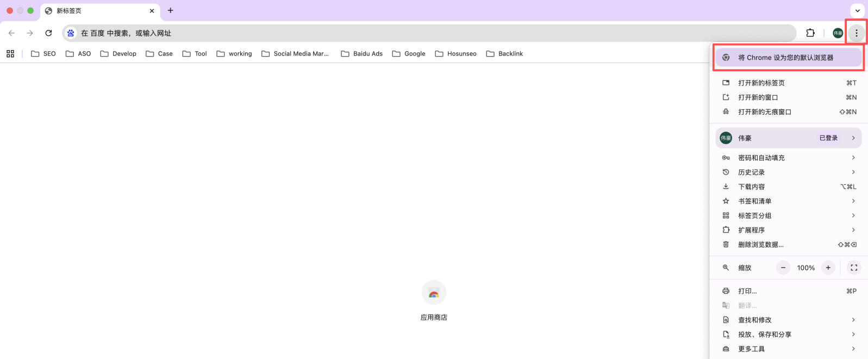The width and height of the screenshot is (868, 359).
Task: Zoom out with the minus button
Action: (783, 268)
